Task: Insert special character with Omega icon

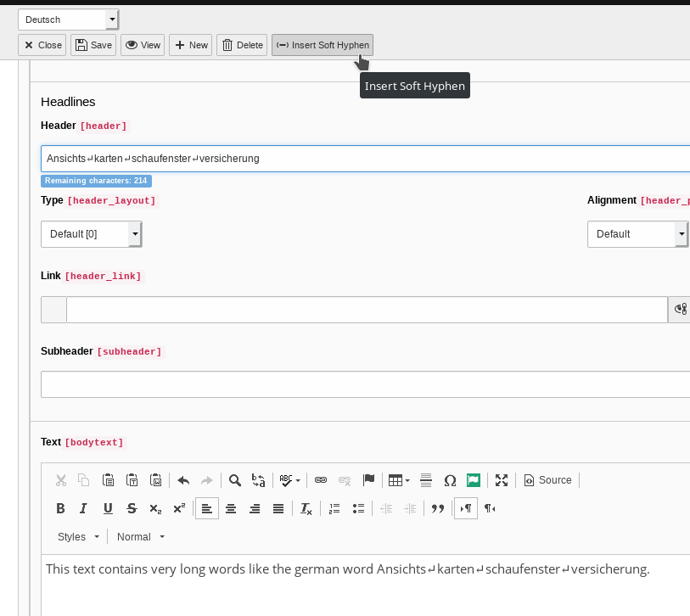Action: [x=450, y=480]
